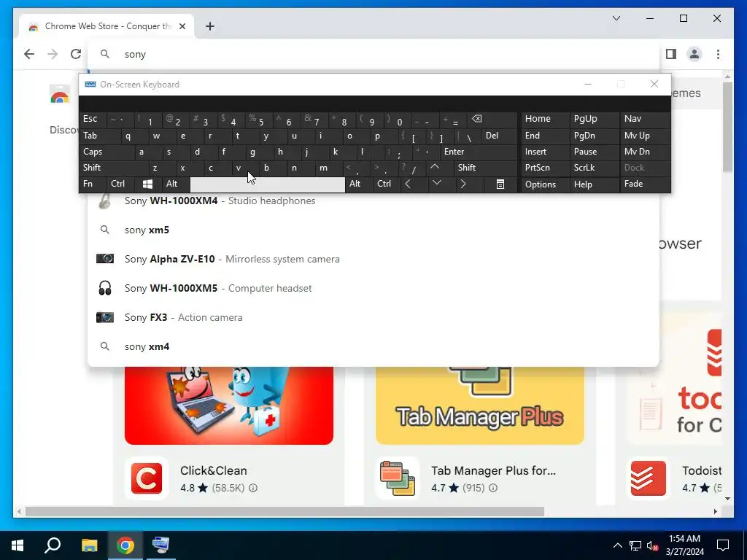
Task: Open Windows taskbar search
Action: point(53,545)
